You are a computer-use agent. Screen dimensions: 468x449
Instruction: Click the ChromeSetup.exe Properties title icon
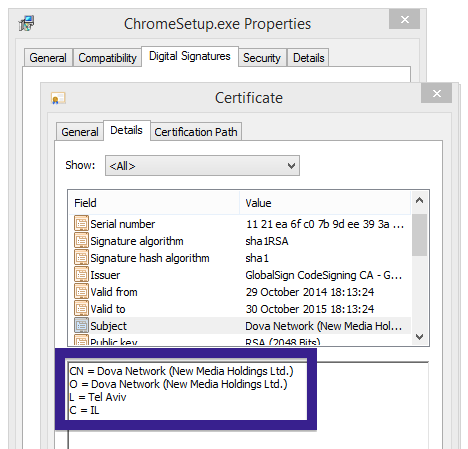click(27, 24)
